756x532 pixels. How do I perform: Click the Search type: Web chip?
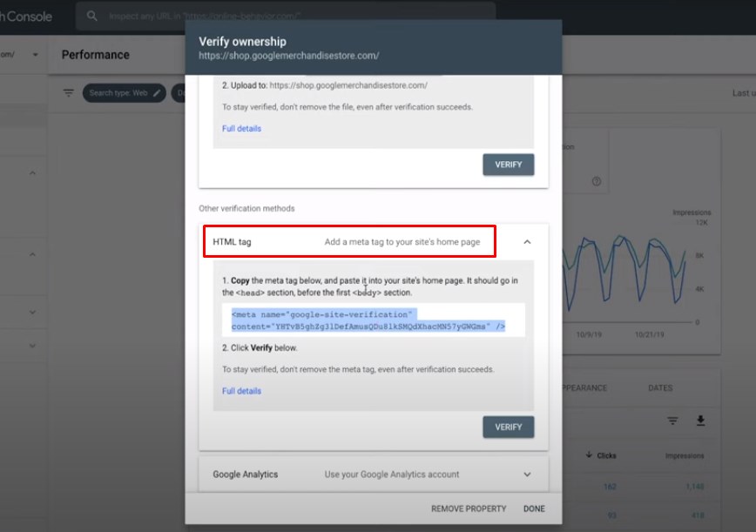(x=125, y=93)
